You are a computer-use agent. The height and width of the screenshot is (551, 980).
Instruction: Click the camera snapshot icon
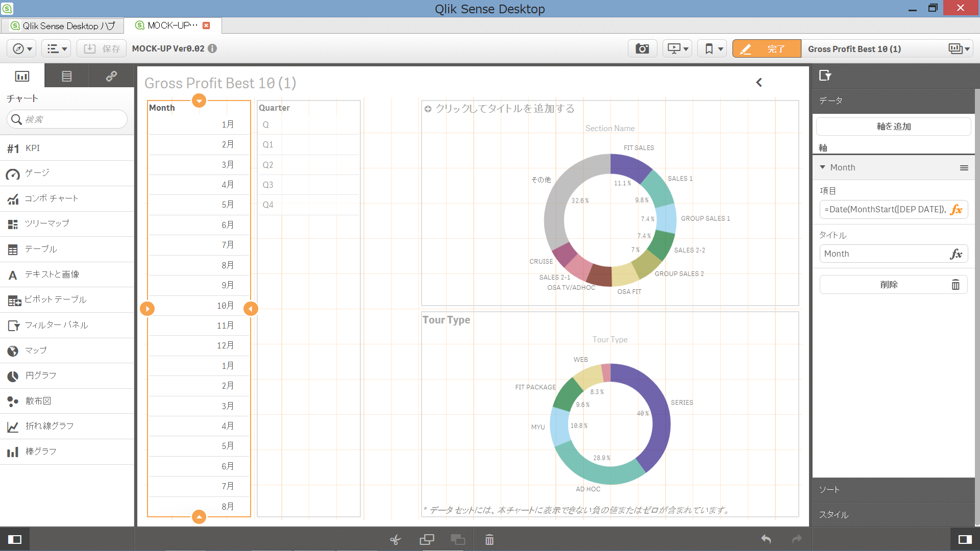point(642,49)
